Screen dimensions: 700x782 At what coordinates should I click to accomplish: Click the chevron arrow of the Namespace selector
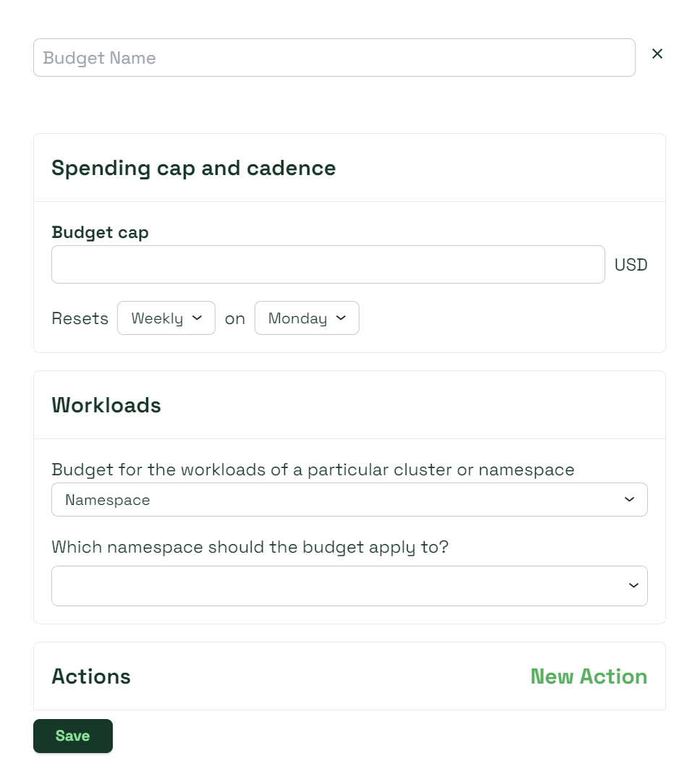coord(629,499)
